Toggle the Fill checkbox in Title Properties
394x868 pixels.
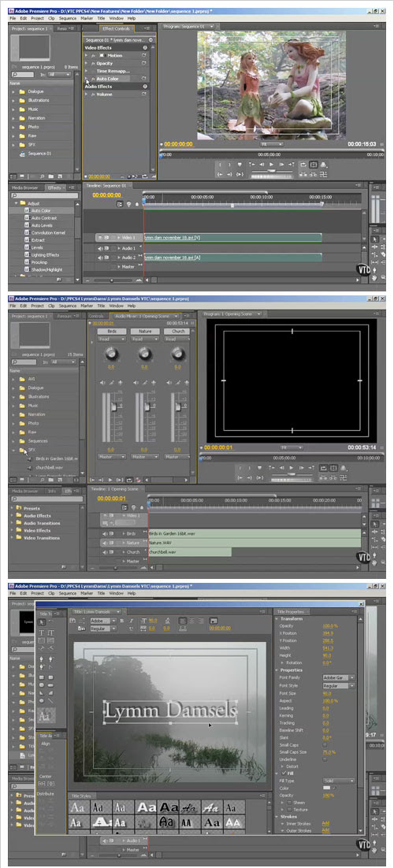[x=284, y=773]
